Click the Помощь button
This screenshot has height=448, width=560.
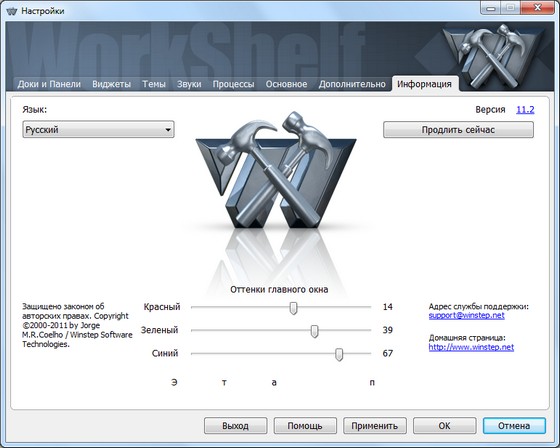[x=305, y=426]
